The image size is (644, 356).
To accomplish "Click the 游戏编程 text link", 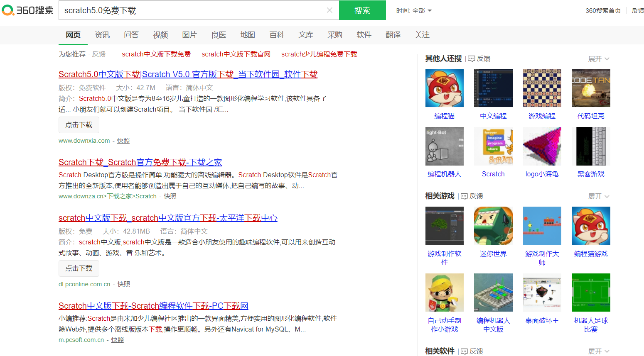I will pyautogui.click(x=542, y=116).
